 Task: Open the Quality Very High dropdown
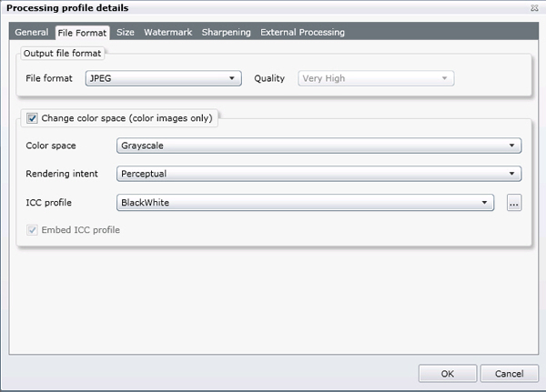(376, 78)
